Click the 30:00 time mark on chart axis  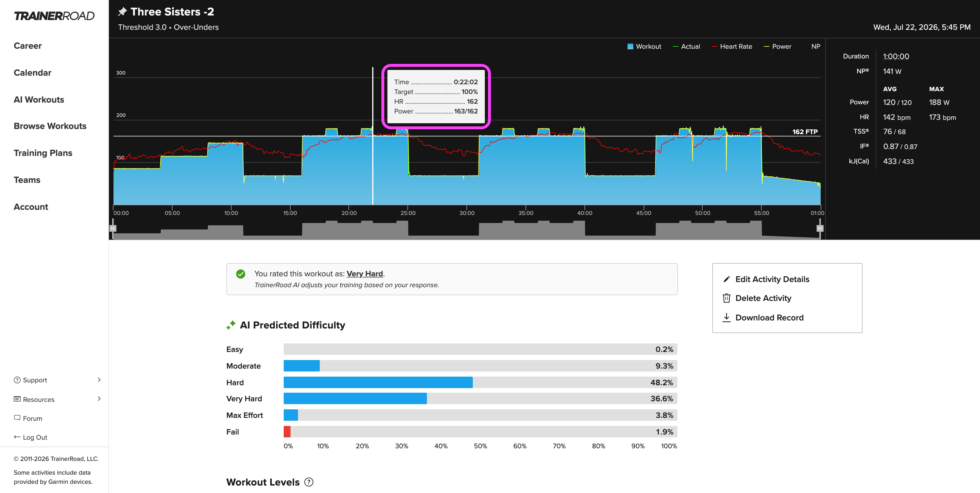pyautogui.click(x=467, y=213)
